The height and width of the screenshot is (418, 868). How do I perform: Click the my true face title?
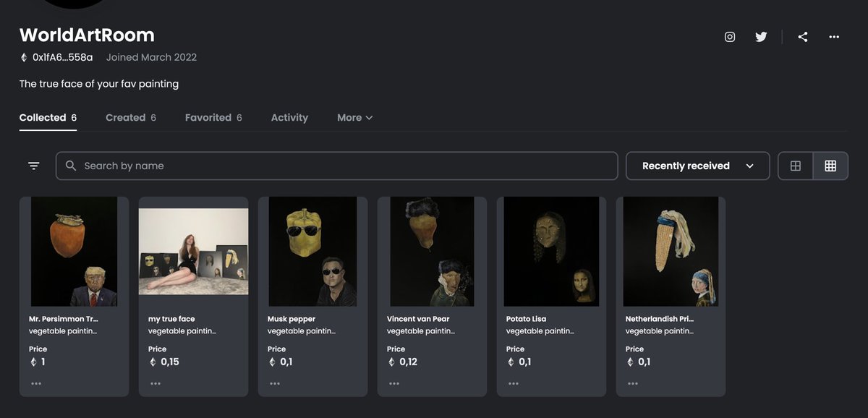(x=171, y=319)
